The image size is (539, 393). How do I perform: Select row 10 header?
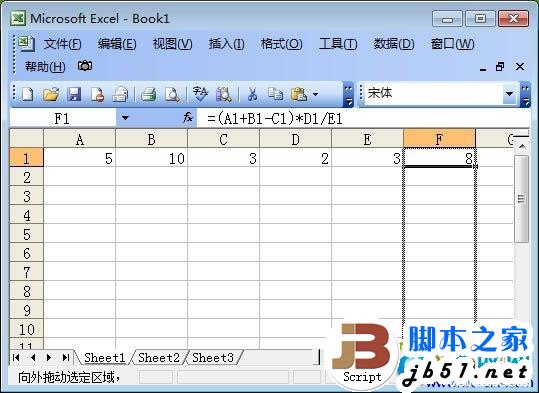click(26, 329)
